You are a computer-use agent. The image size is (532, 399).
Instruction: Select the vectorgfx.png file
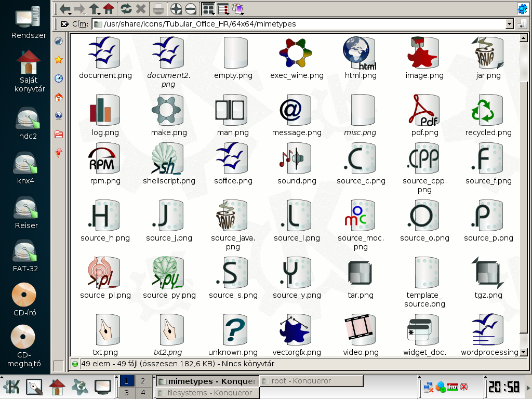297,335
